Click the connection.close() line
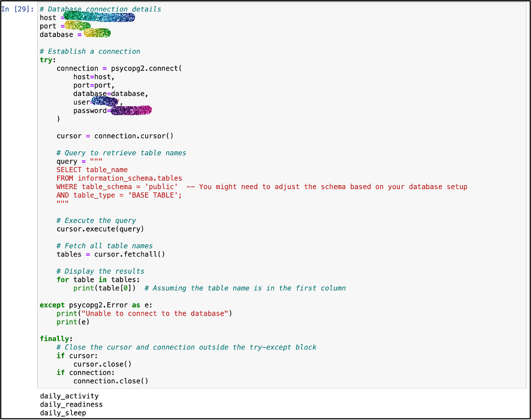This screenshot has width=531, height=420. click(x=111, y=381)
